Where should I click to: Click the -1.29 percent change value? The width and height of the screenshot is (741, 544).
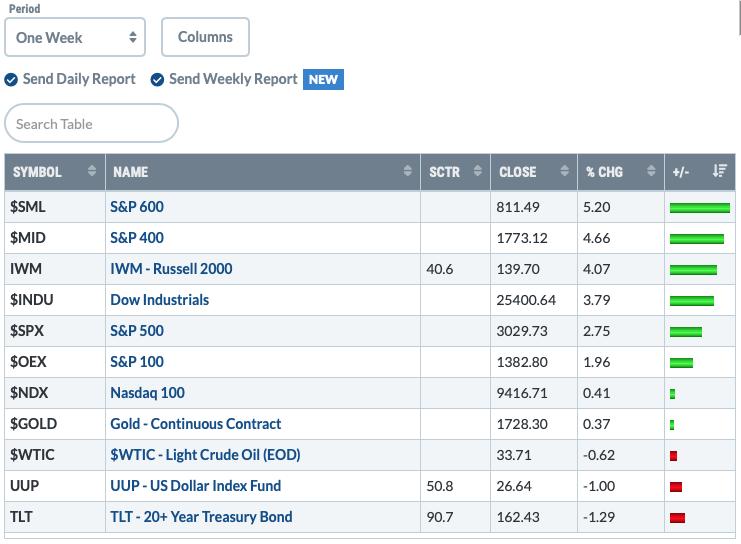(x=599, y=517)
